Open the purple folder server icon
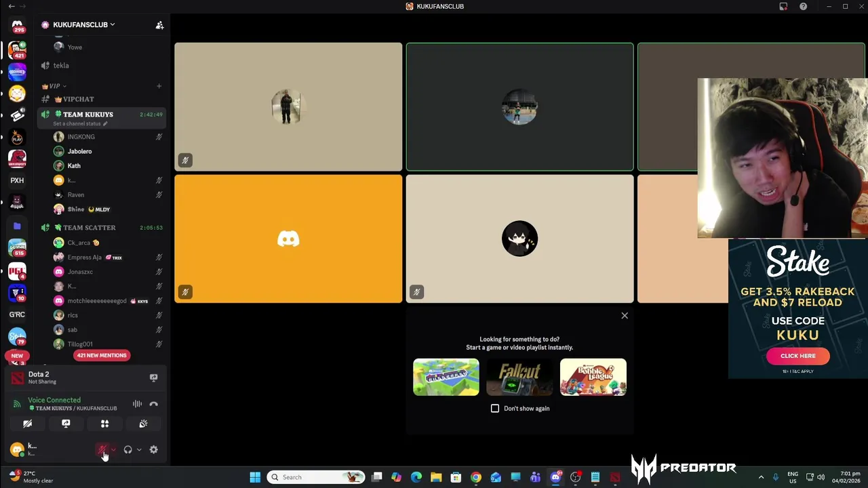The width and height of the screenshot is (868, 488). pos(17,226)
